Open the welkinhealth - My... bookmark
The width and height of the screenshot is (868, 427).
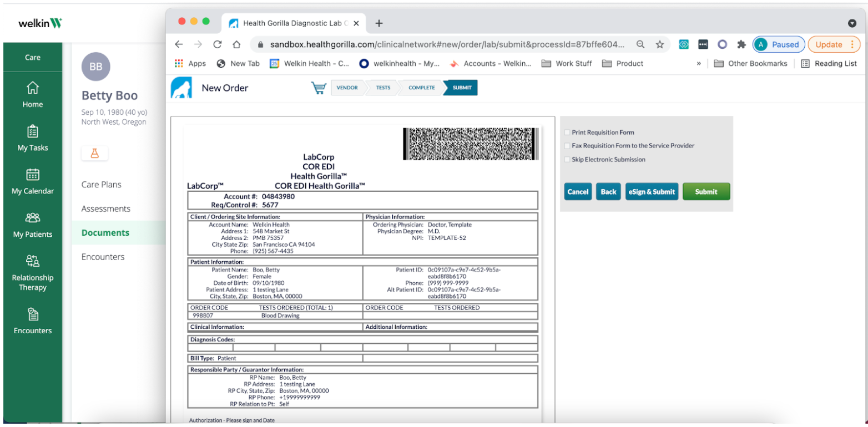click(x=400, y=63)
